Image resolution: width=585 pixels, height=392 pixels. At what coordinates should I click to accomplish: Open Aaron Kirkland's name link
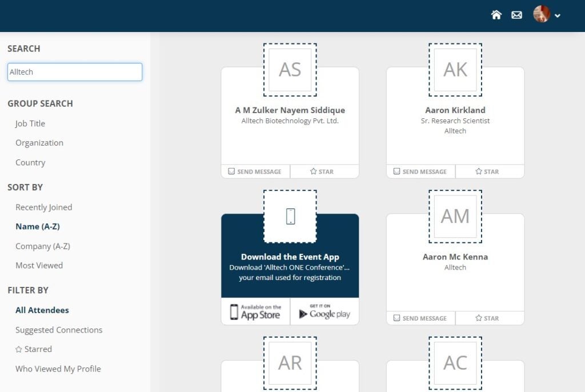pyautogui.click(x=455, y=110)
